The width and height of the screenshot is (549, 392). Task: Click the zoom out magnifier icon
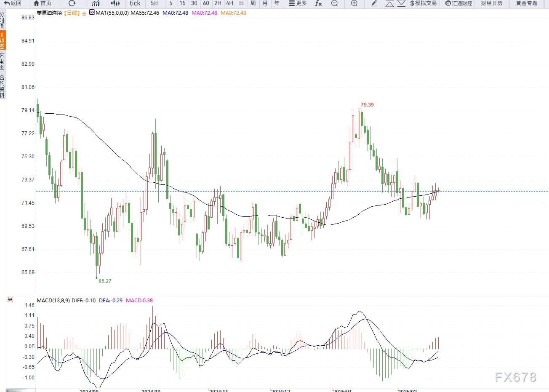334,3
